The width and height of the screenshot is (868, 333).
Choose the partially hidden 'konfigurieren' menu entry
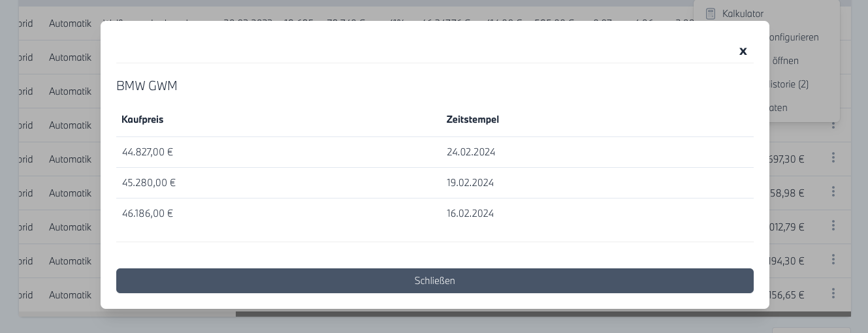tap(794, 37)
